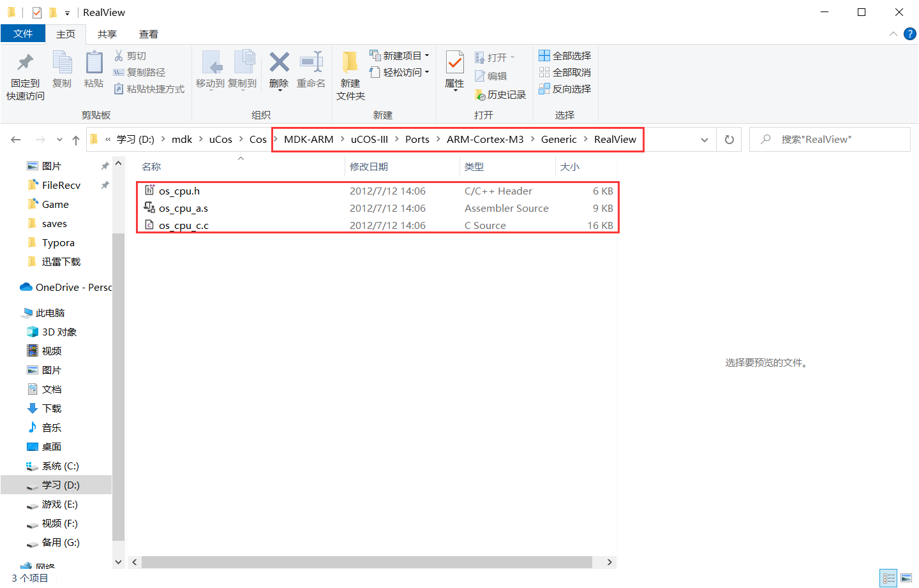Click the Copy (复制) ribbon icon
919x588 pixels.
pyautogui.click(x=62, y=62)
